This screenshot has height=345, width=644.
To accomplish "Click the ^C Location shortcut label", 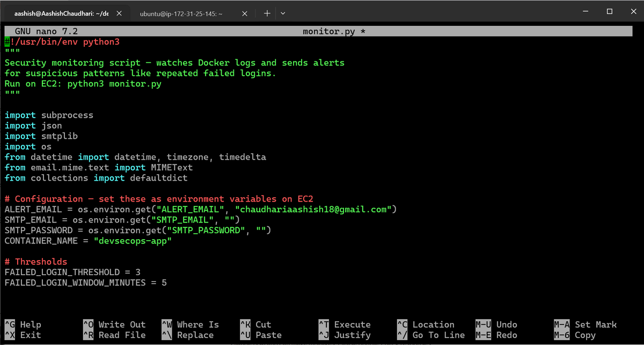I will (x=426, y=325).
